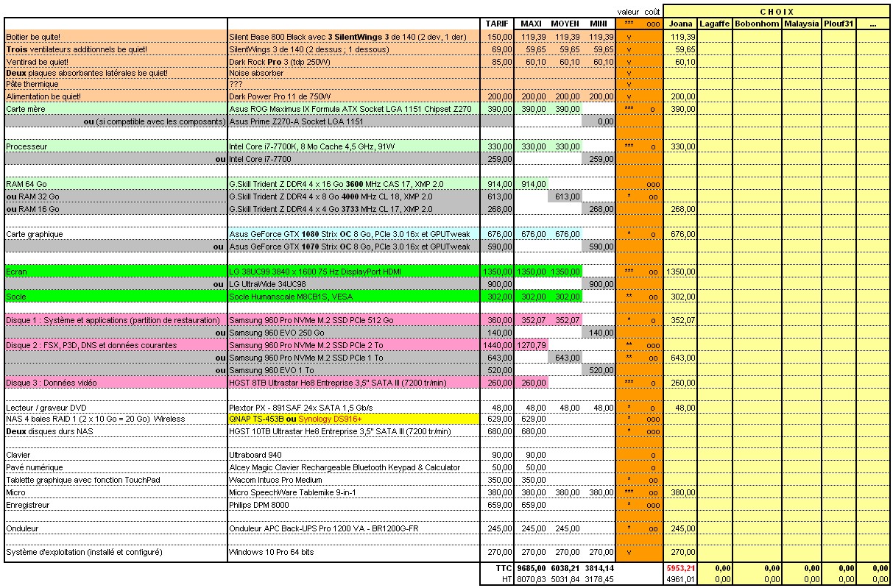Select the 'Lecteur / graveur DVD' cell
Image resolution: width=893 pixels, height=588 pixels.
point(116,408)
